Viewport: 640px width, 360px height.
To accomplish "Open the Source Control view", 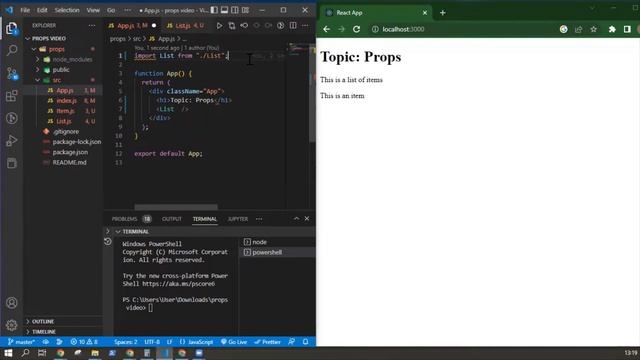I will pos(11,73).
